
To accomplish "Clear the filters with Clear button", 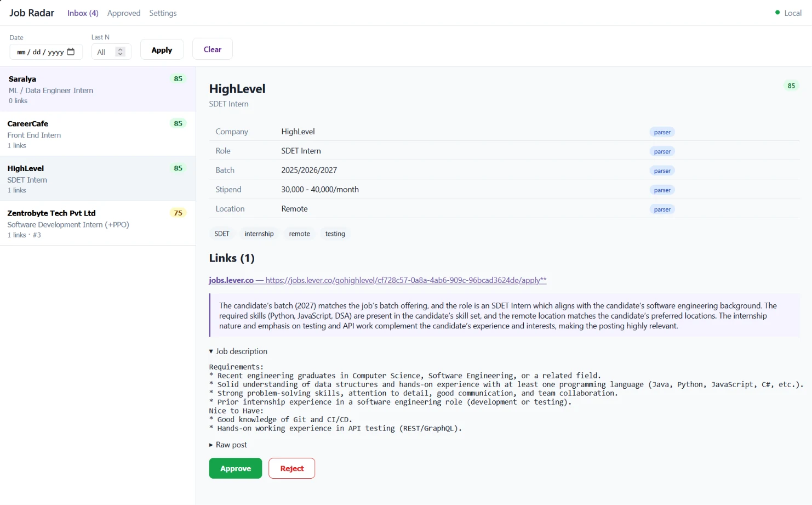I will (213, 49).
